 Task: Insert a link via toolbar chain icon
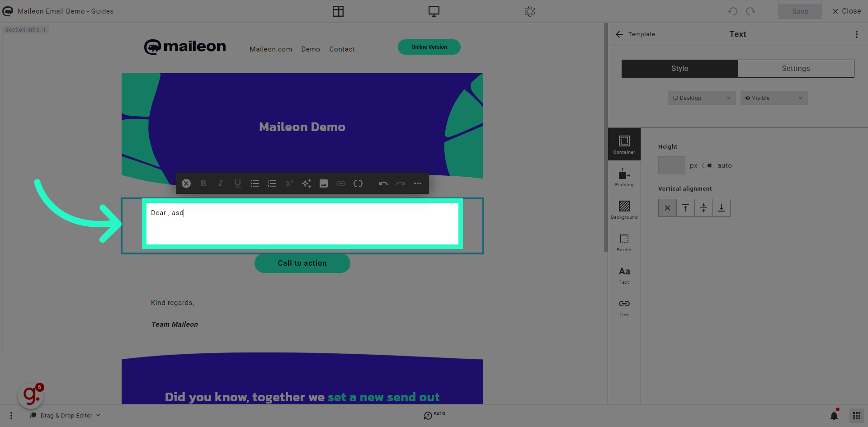pyautogui.click(x=341, y=183)
